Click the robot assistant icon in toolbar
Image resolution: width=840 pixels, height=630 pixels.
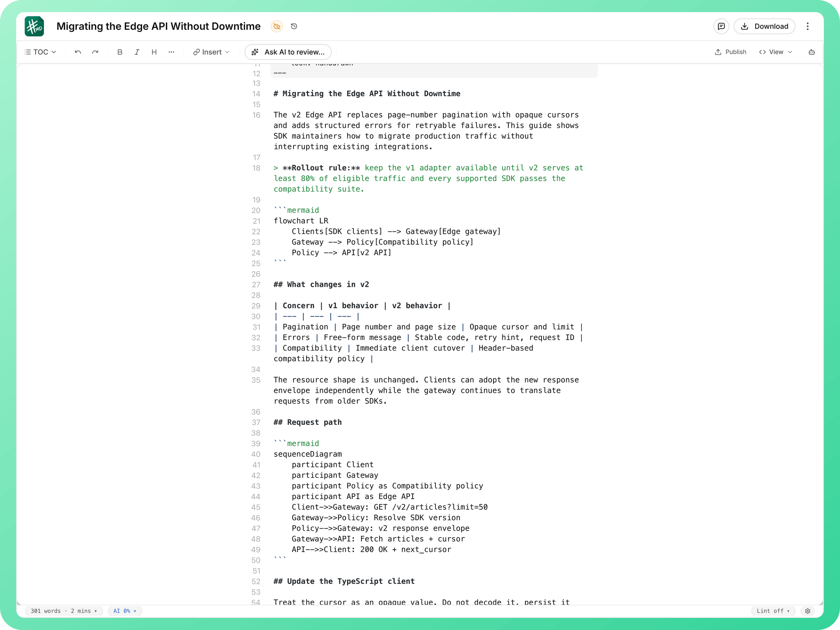pyautogui.click(x=812, y=52)
